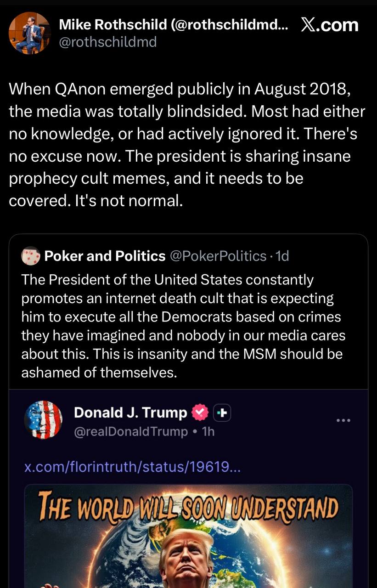Click the plus icon next to Trump's name

pos(221,413)
